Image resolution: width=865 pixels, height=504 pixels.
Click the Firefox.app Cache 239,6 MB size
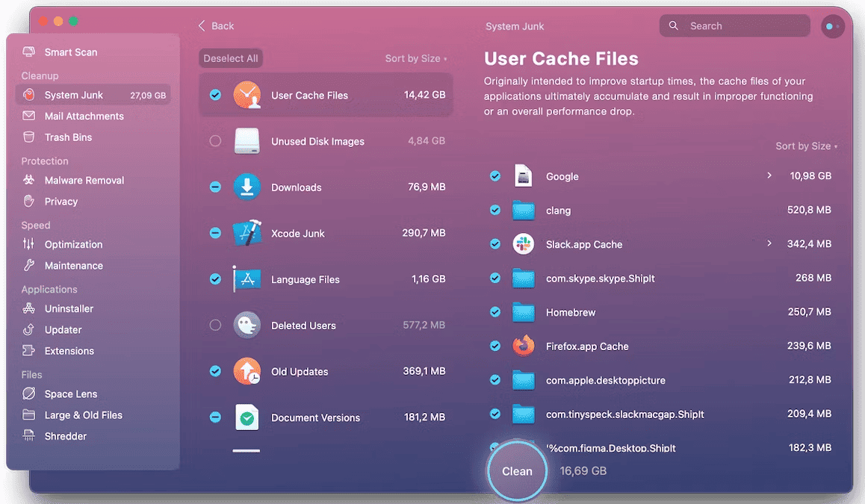pyautogui.click(x=809, y=346)
